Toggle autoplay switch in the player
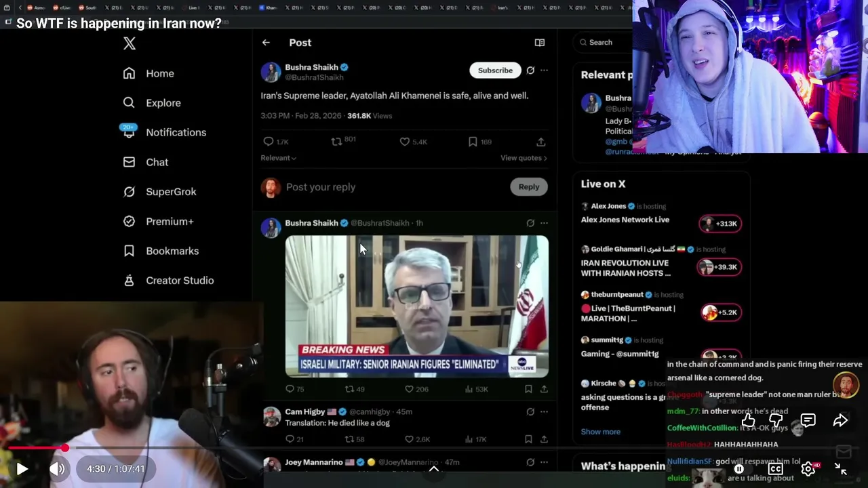 point(739,468)
